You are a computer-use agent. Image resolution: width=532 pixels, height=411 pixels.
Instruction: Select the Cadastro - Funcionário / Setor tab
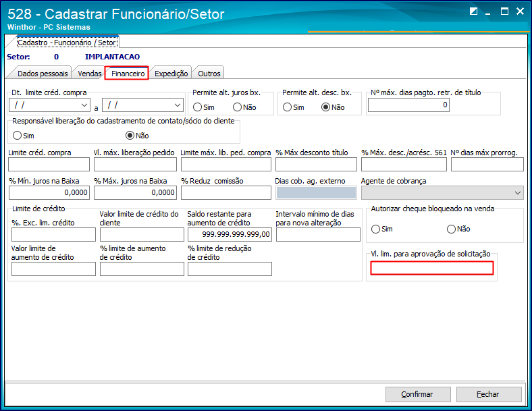point(67,43)
